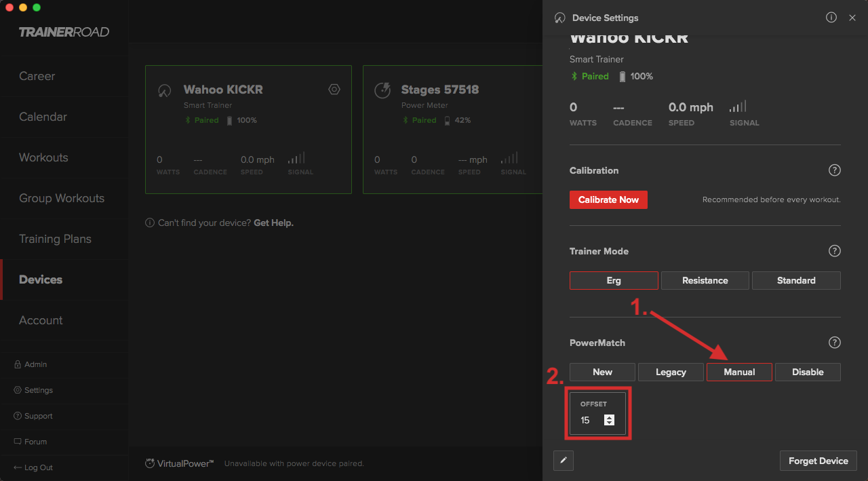Select Resistance trainer mode
The image size is (868, 481).
(x=705, y=280)
